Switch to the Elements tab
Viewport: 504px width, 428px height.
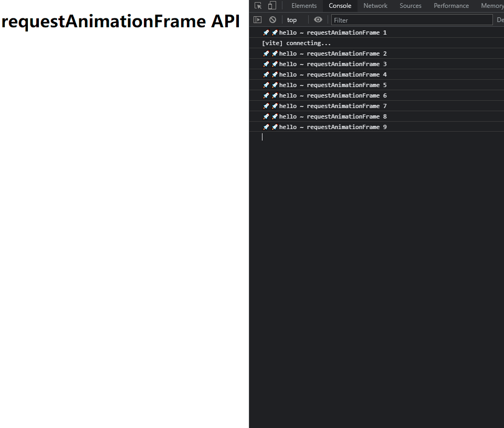coord(304,6)
